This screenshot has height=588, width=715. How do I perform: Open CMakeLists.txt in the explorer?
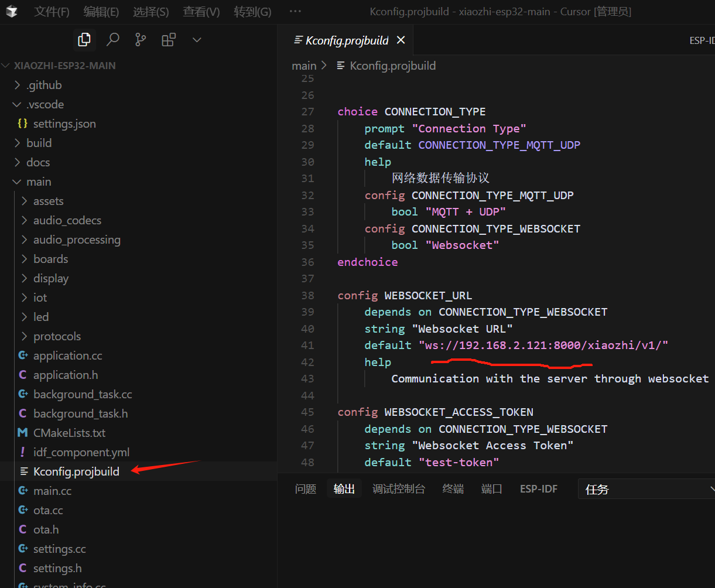[x=69, y=433]
